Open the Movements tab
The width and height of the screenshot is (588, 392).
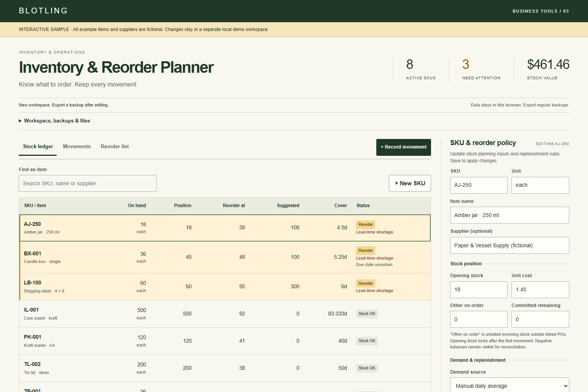tap(77, 147)
